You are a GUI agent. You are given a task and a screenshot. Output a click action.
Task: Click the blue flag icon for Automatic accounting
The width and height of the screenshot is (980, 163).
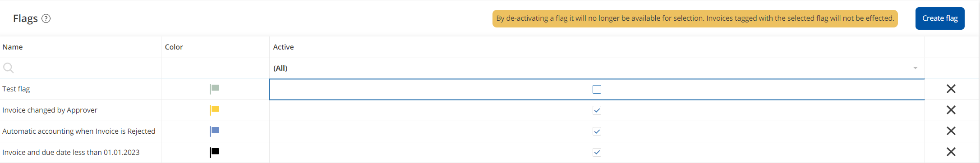(214, 131)
